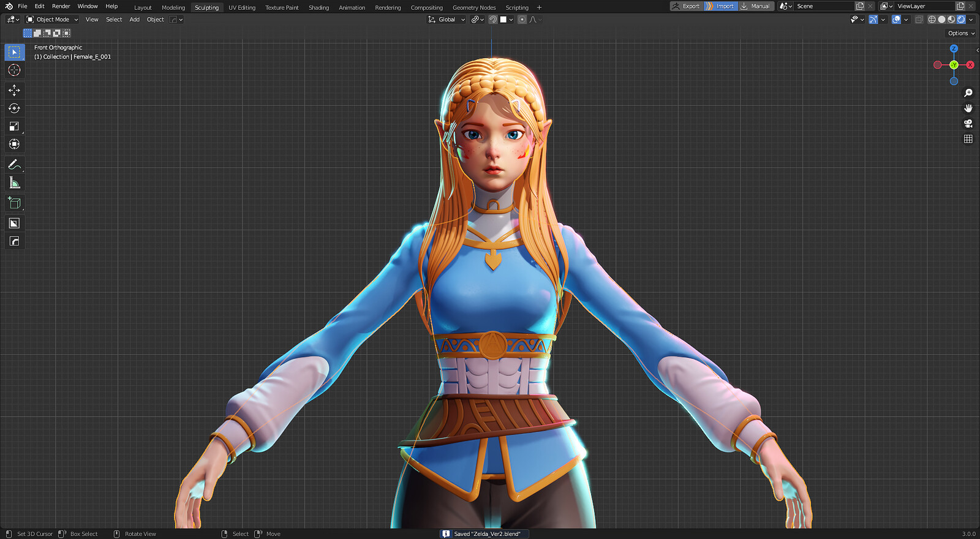Switch to the UV Editing workspace tab
Viewport: 980px width, 539px height.
[242, 7]
